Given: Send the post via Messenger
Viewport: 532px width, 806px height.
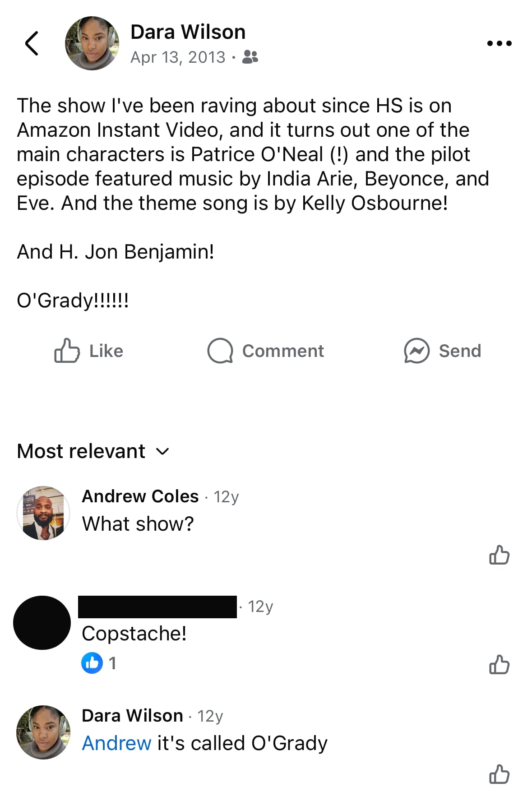Looking at the screenshot, I should [x=442, y=351].
